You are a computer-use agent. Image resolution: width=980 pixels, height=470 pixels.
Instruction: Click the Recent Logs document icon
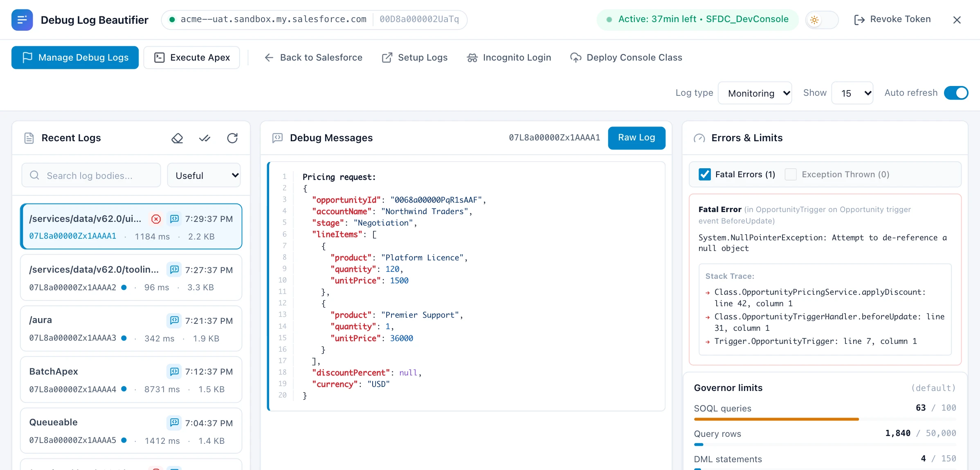(x=29, y=138)
